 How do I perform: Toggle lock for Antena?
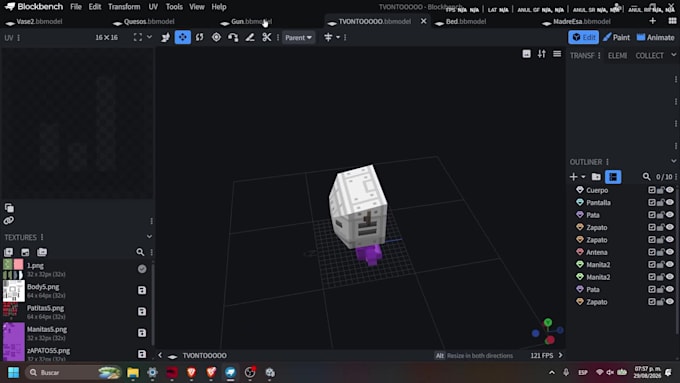point(660,252)
